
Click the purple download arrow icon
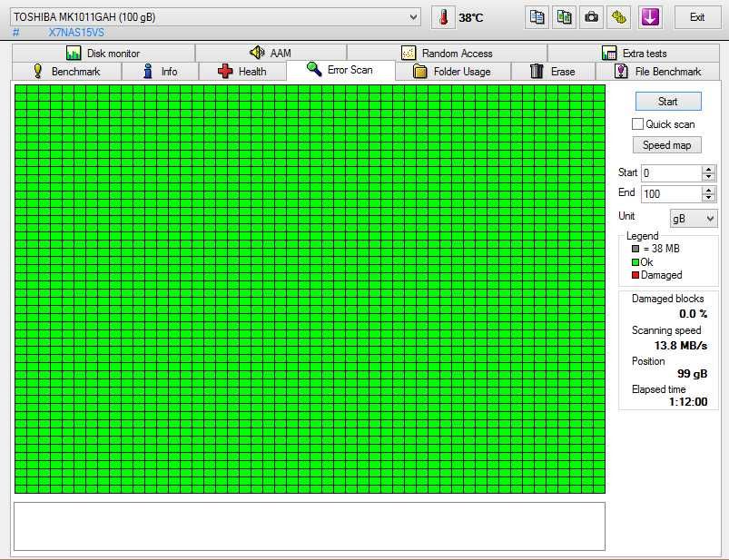[649, 17]
